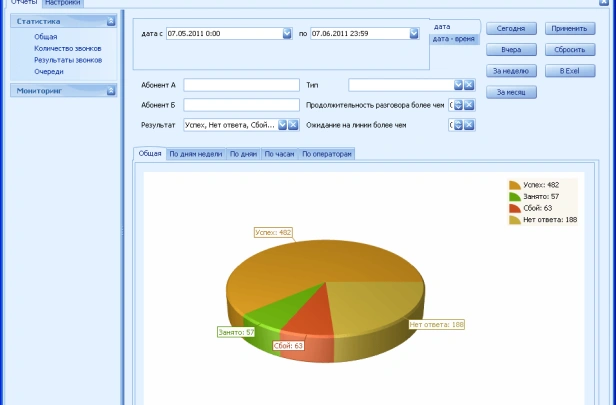Open the end date dropdown
The height and width of the screenshot is (405, 616).
point(415,33)
